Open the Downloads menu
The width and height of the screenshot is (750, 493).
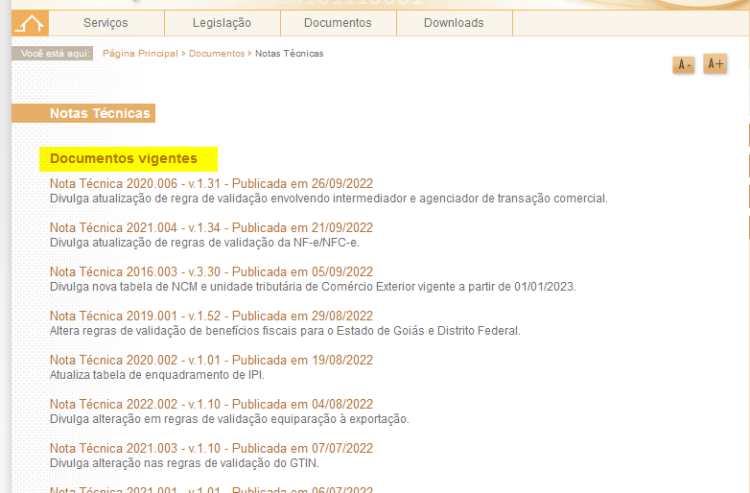coord(454,23)
